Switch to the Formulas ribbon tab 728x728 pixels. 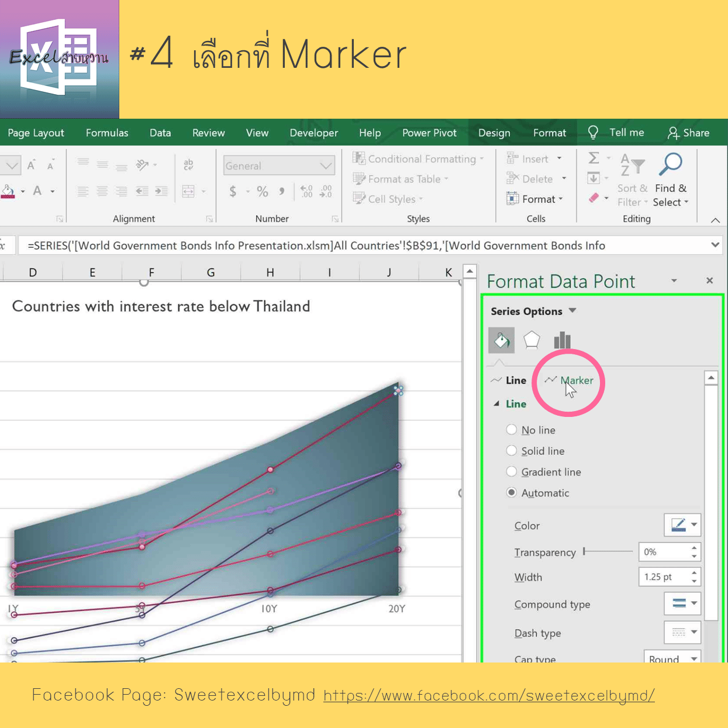107,133
